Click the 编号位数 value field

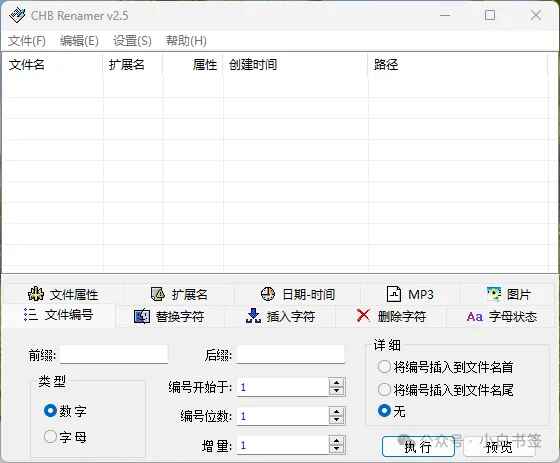click(282, 416)
